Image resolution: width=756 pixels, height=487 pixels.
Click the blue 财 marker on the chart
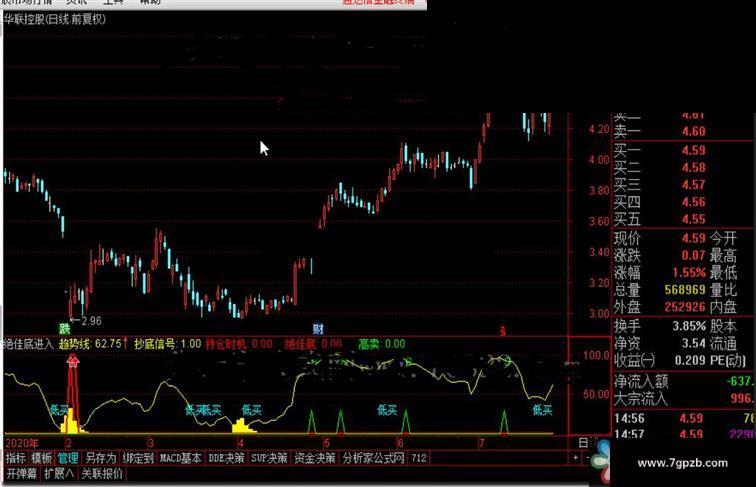(x=318, y=329)
